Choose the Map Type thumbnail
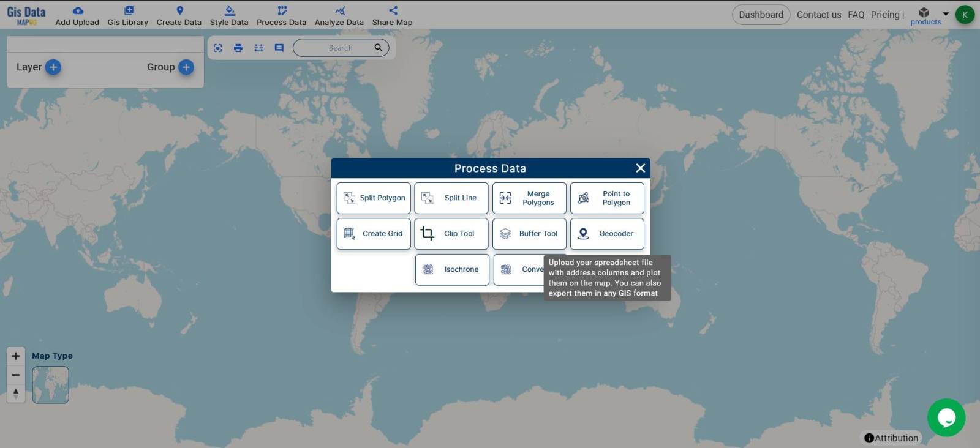The image size is (980, 448). 50,385
